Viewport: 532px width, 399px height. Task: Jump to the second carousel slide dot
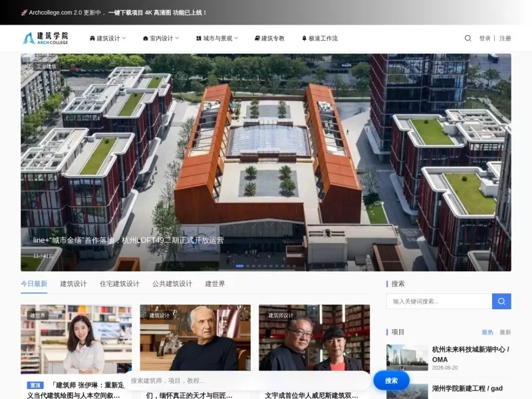(x=247, y=266)
